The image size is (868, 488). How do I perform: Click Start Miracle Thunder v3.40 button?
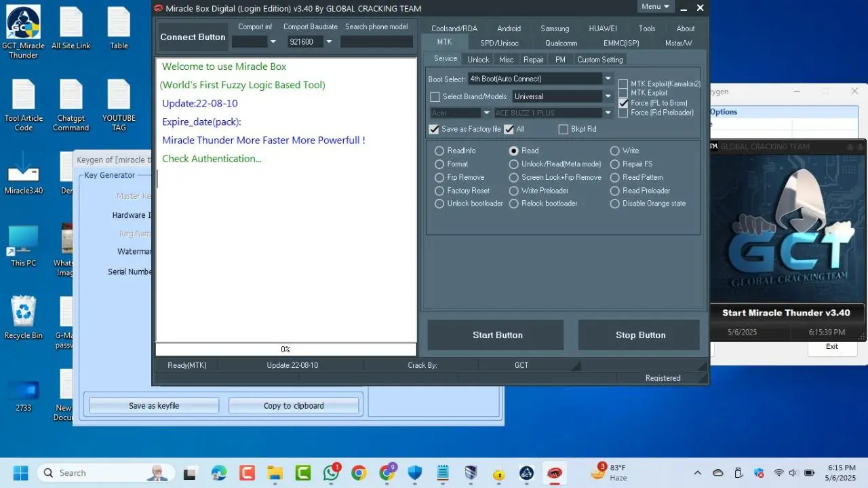pos(785,313)
